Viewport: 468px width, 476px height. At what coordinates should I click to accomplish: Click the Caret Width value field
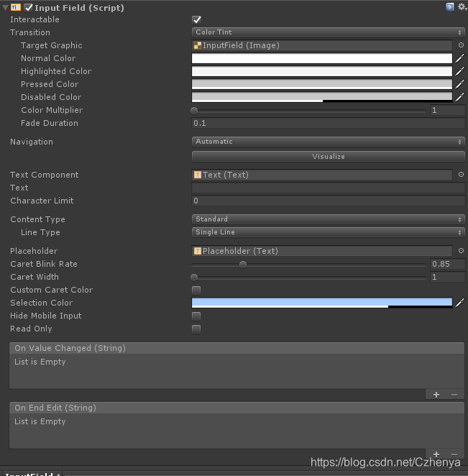click(x=447, y=277)
